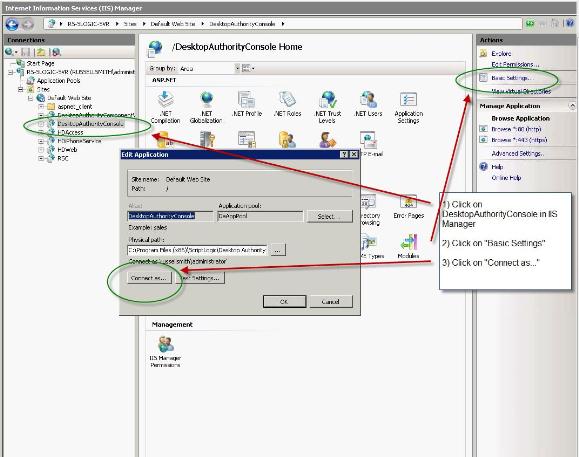Click OK in Edit Application dialog
This screenshot has height=457, width=579.
click(x=284, y=302)
